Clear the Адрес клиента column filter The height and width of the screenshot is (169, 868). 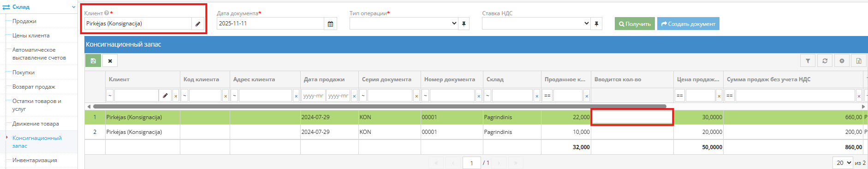(x=296, y=96)
